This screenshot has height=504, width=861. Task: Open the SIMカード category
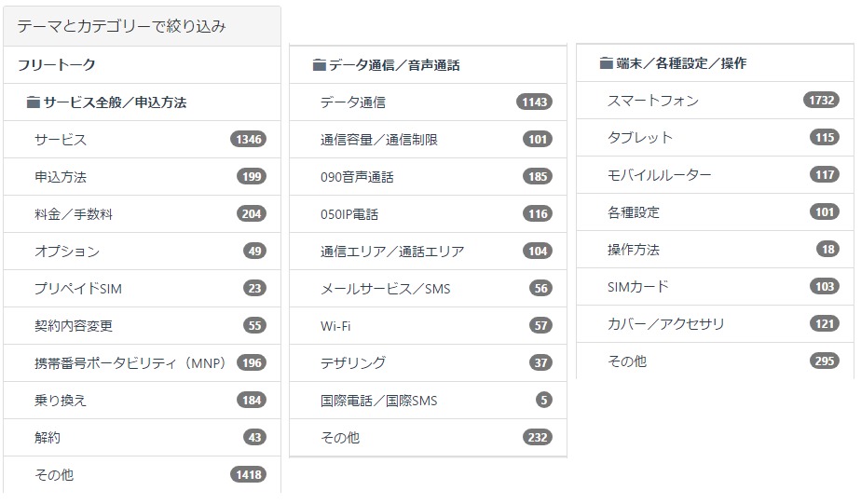point(638,287)
